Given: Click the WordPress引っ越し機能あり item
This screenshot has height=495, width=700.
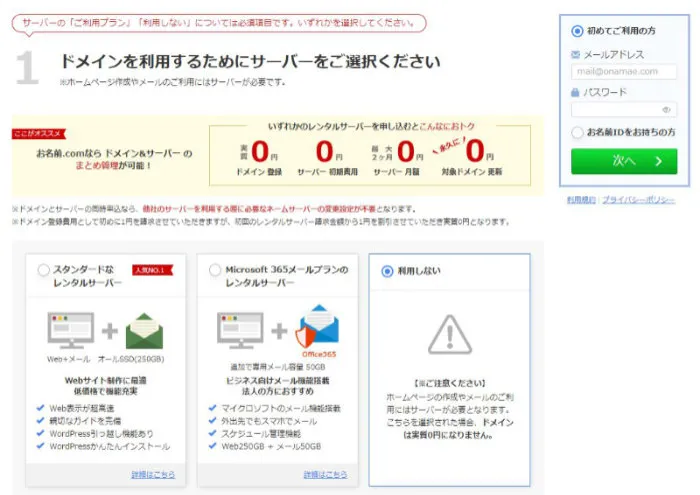Looking at the screenshot, I should click(101, 433).
